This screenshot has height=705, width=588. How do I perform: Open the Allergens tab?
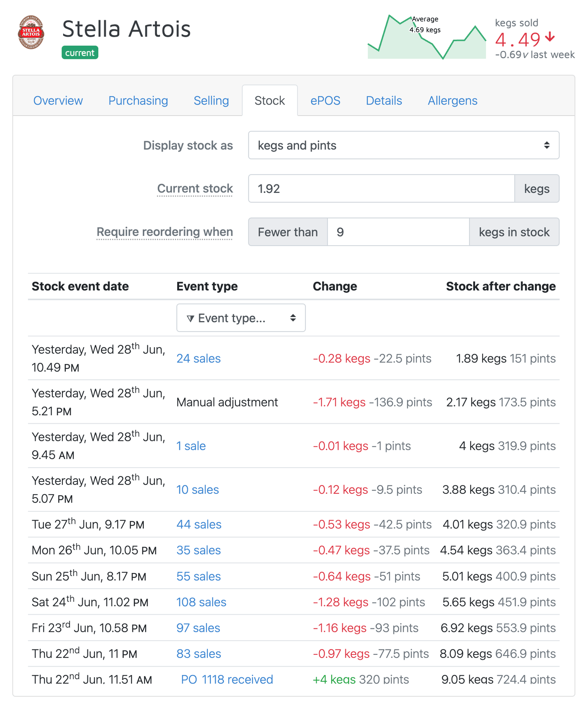[452, 101]
